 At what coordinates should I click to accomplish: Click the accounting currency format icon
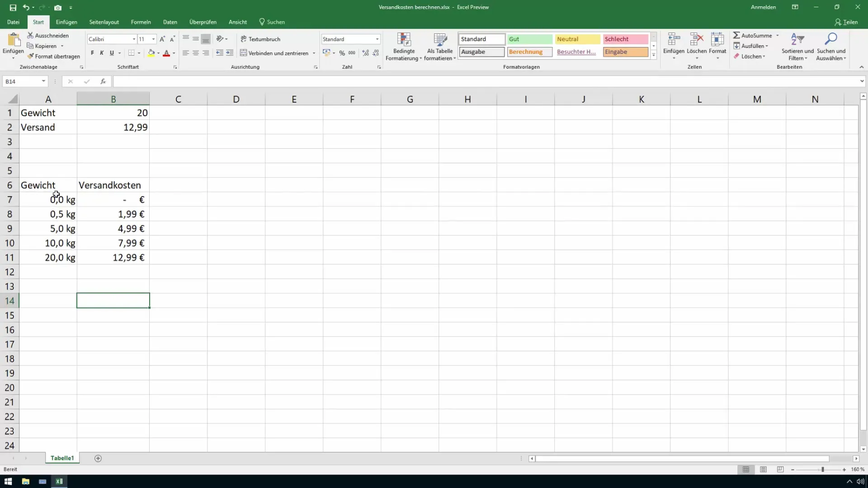point(326,53)
